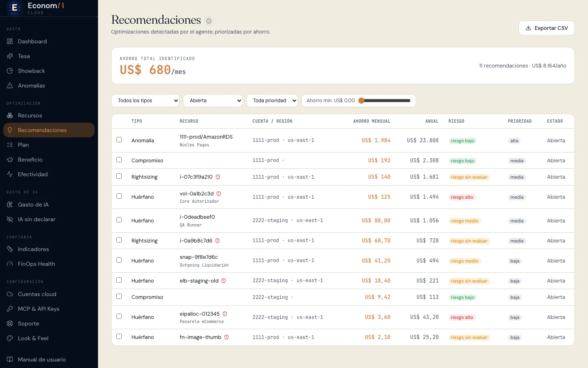Viewport: 588px width, 368px height.
Task: Click the Plan checklist icon
Action: click(10, 145)
